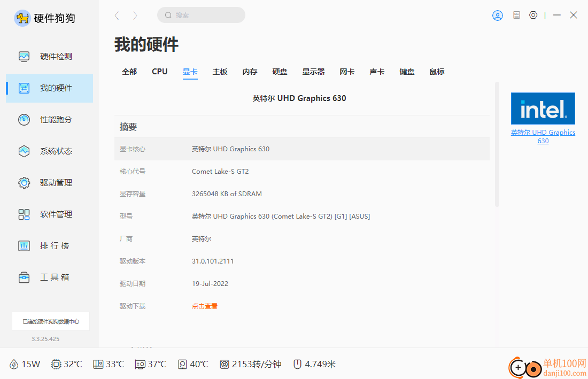The height and width of the screenshot is (379, 588).
Task: Open the 排行榜 ranking chart icon
Action: pyautogui.click(x=24, y=245)
